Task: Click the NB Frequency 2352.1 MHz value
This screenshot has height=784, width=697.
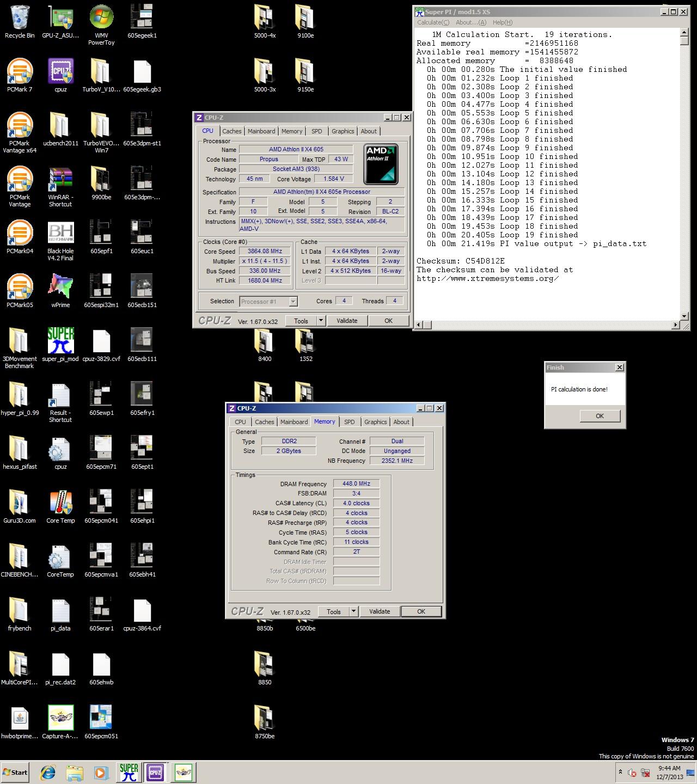Action: click(397, 461)
